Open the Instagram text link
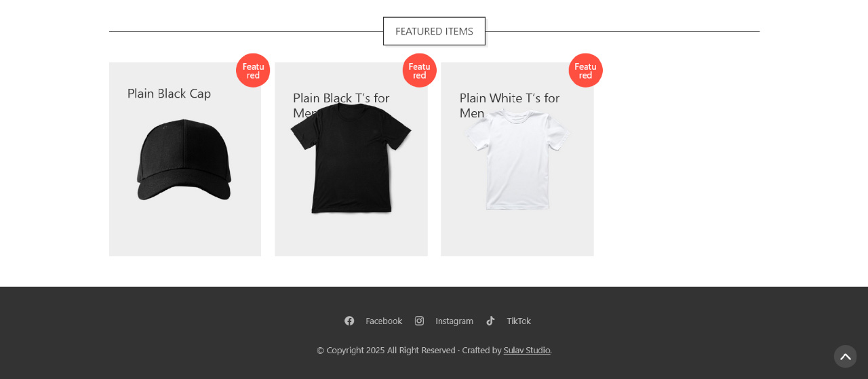Image resolution: width=868 pixels, height=379 pixels. point(454,321)
